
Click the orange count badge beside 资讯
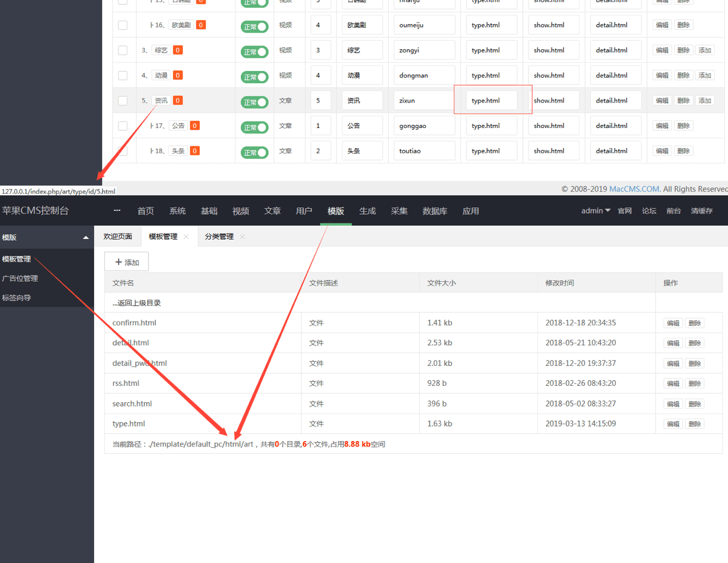pyautogui.click(x=178, y=101)
